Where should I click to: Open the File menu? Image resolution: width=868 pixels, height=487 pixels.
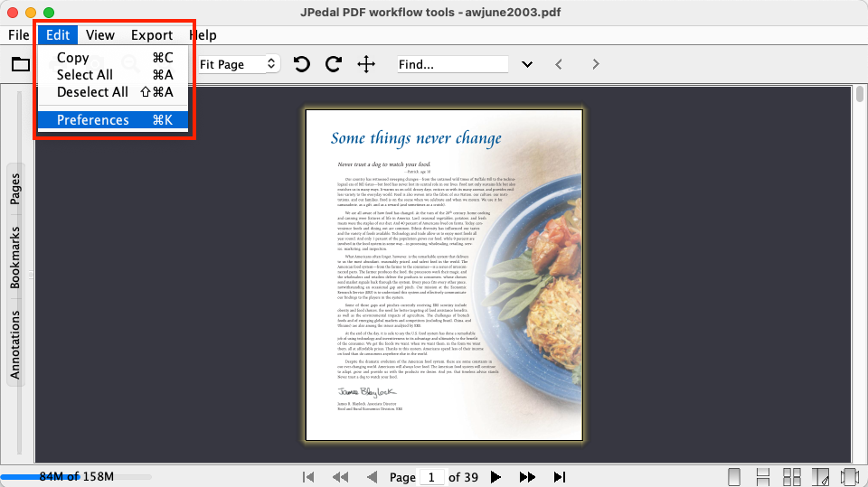point(18,35)
